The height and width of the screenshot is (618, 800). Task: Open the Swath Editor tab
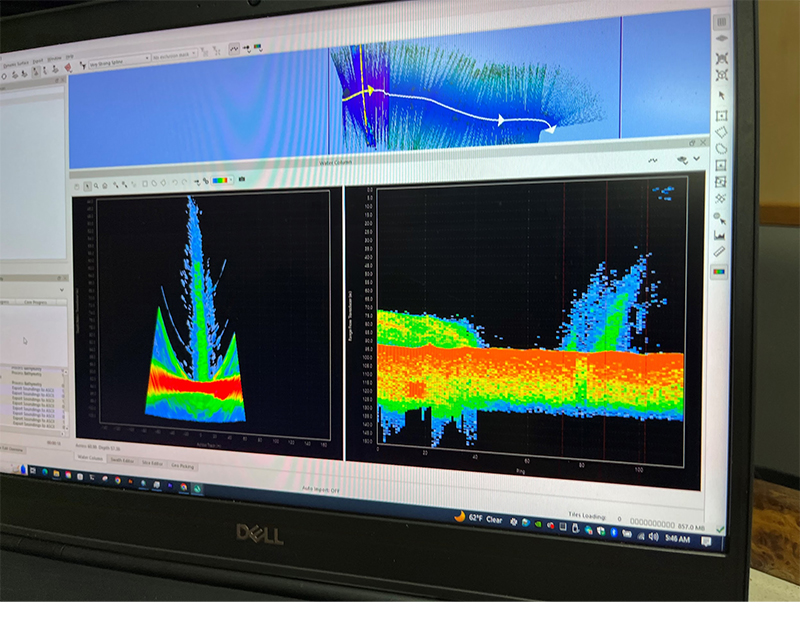(122, 460)
